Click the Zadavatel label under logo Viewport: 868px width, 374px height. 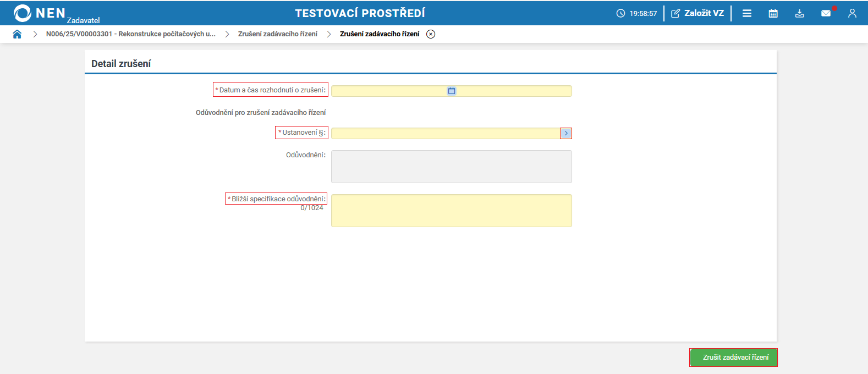[x=84, y=20]
